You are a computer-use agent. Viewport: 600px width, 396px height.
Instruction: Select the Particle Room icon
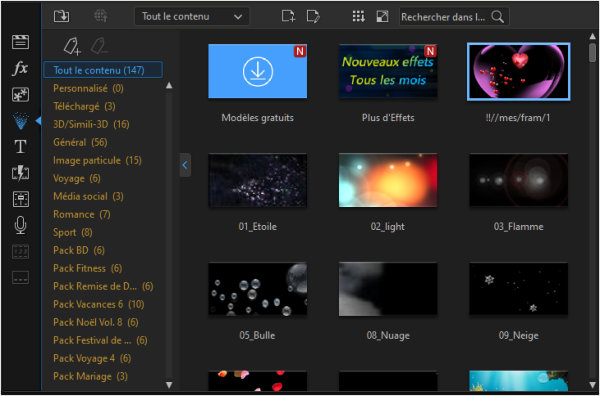click(20, 121)
